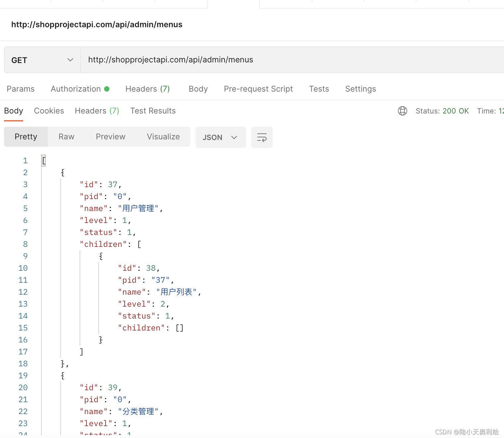
Task: Switch to the Authorization tab
Action: 80,89
